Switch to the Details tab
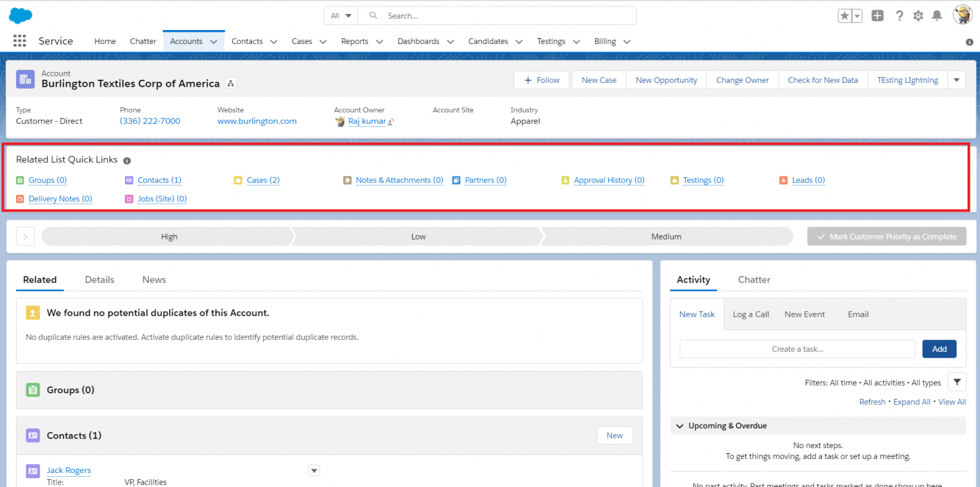The width and height of the screenshot is (980, 487). [x=100, y=279]
